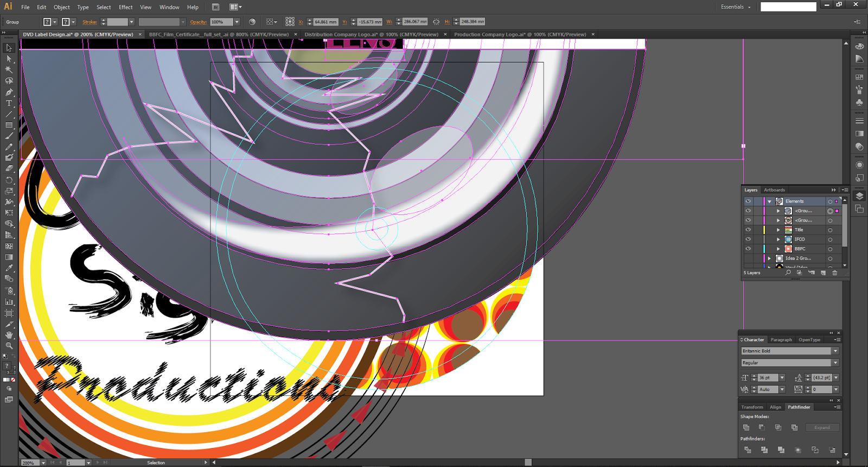The height and width of the screenshot is (467, 868).
Task: Expand the Title sublayer
Action: (778, 230)
